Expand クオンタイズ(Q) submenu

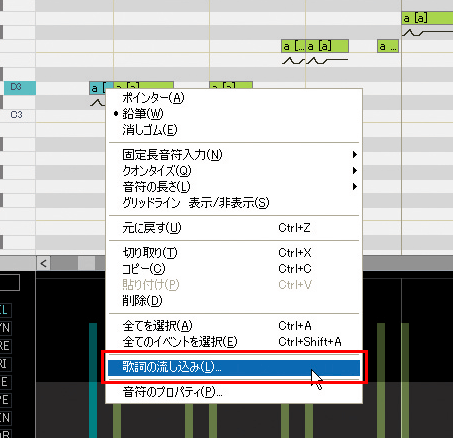234,171
